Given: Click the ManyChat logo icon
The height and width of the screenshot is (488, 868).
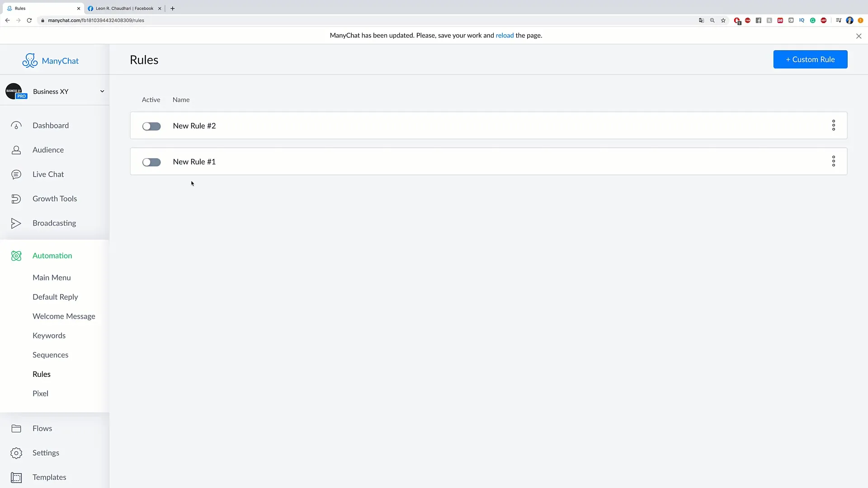Looking at the screenshot, I should [30, 60].
